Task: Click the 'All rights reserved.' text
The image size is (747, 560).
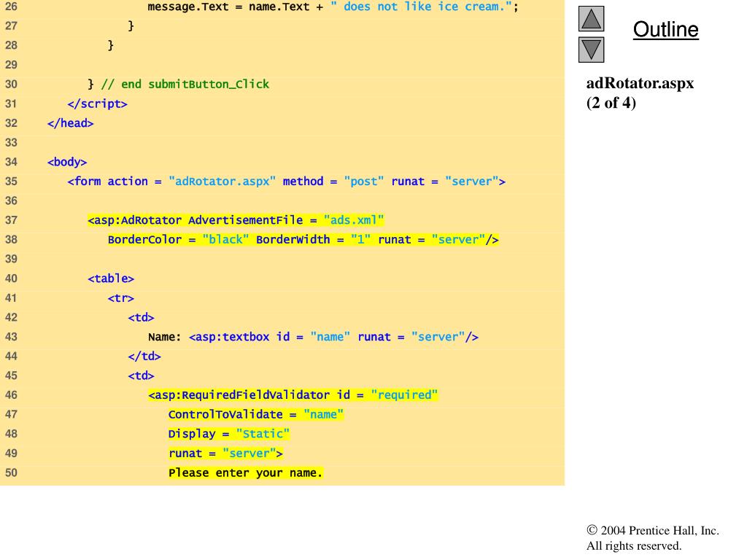Action: click(x=634, y=545)
